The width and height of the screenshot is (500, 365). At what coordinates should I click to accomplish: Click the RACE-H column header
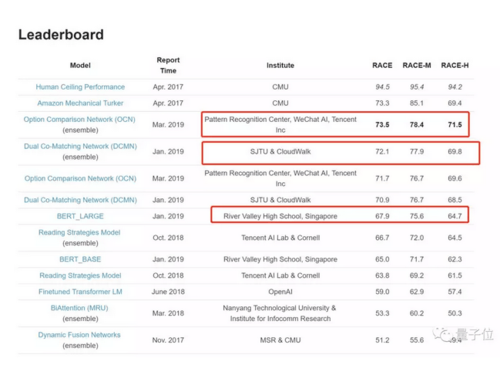455,65
